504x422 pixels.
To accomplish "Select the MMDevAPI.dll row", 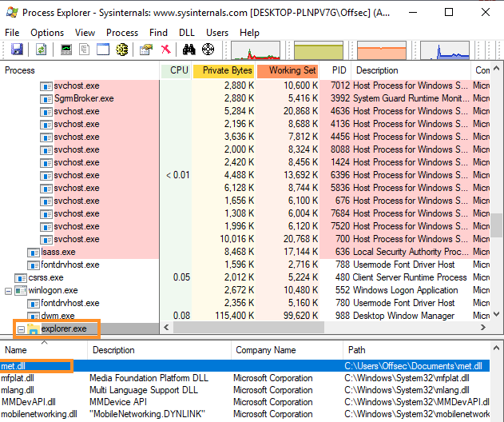I will pyautogui.click(x=244, y=402).
